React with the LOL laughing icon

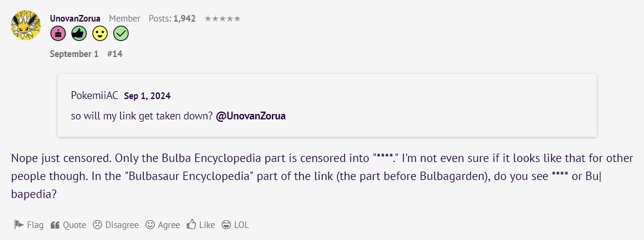[x=226, y=225]
